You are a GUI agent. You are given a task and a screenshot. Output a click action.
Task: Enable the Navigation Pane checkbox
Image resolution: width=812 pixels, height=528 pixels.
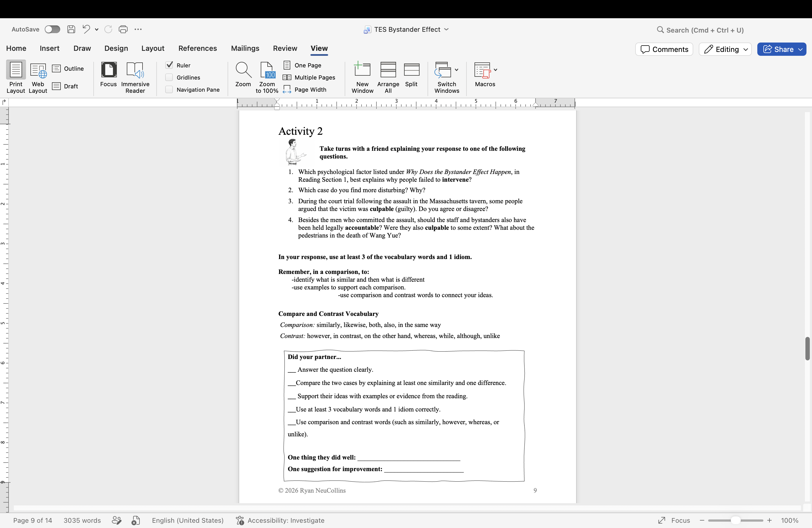tap(169, 90)
